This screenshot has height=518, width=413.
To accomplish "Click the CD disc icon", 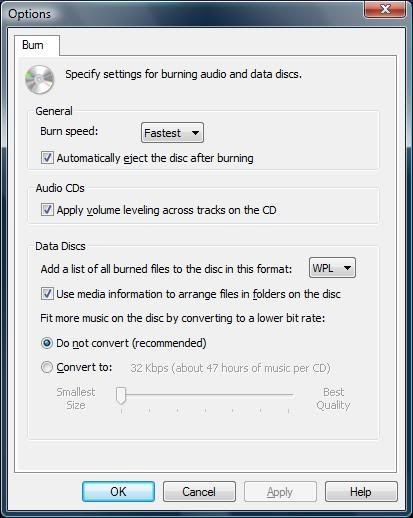I will (x=40, y=79).
